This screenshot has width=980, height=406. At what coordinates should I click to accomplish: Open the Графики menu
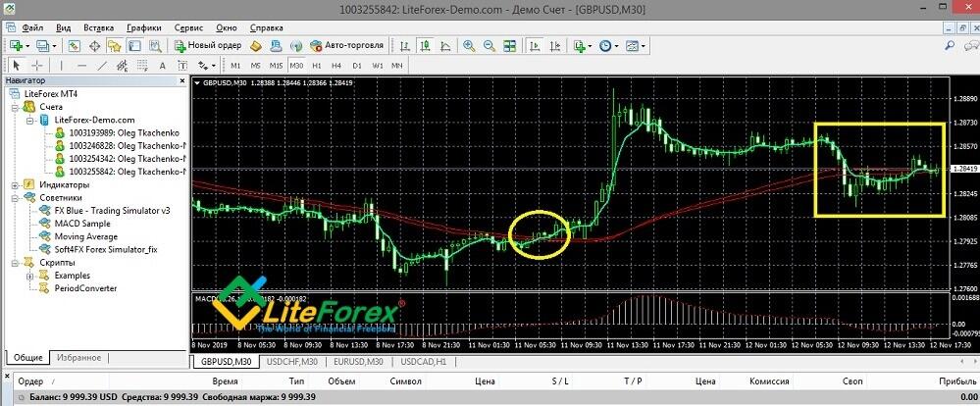point(144,27)
